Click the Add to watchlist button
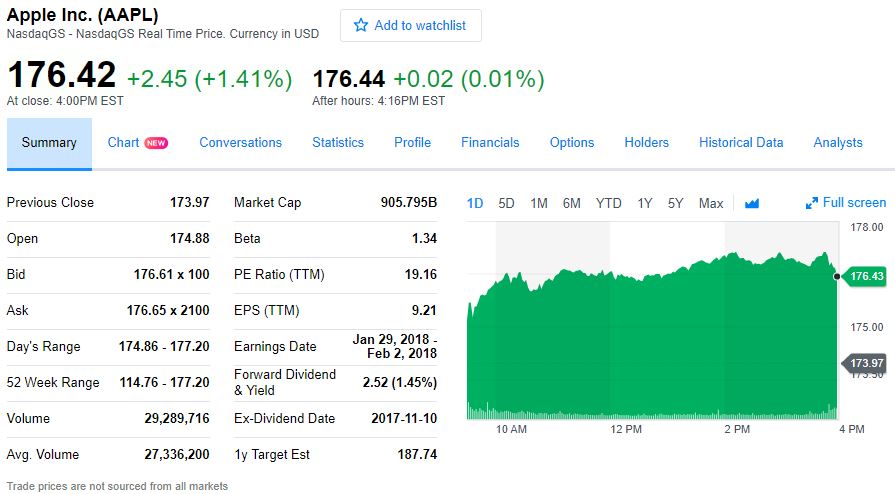895x494 pixels. tap(411, 26)
